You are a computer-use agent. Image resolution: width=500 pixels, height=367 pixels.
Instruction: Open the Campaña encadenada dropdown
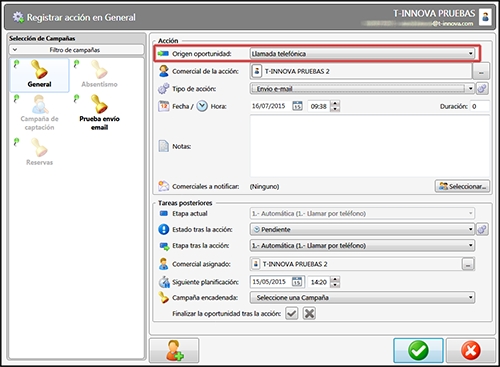coord(362,297)
